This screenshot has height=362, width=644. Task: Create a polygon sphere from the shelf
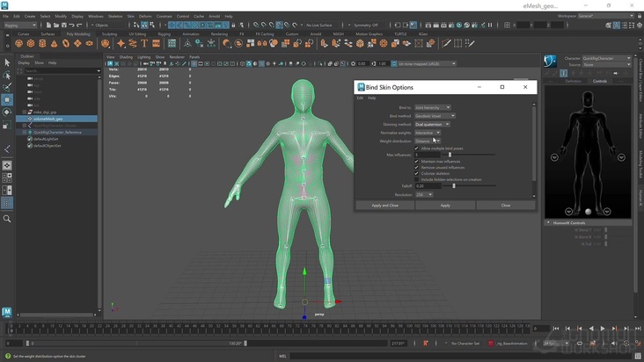pos(18,43)
